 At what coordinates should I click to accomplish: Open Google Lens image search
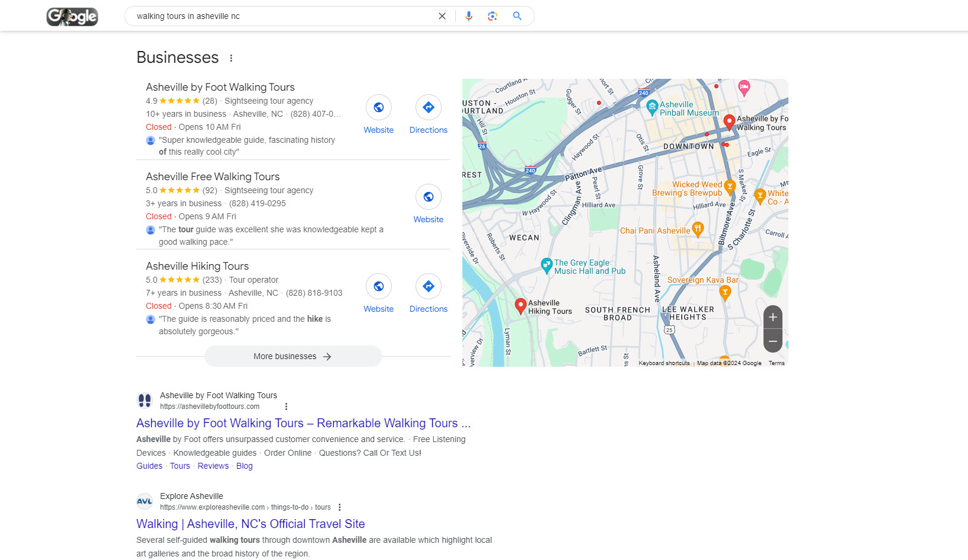point(493,16)
